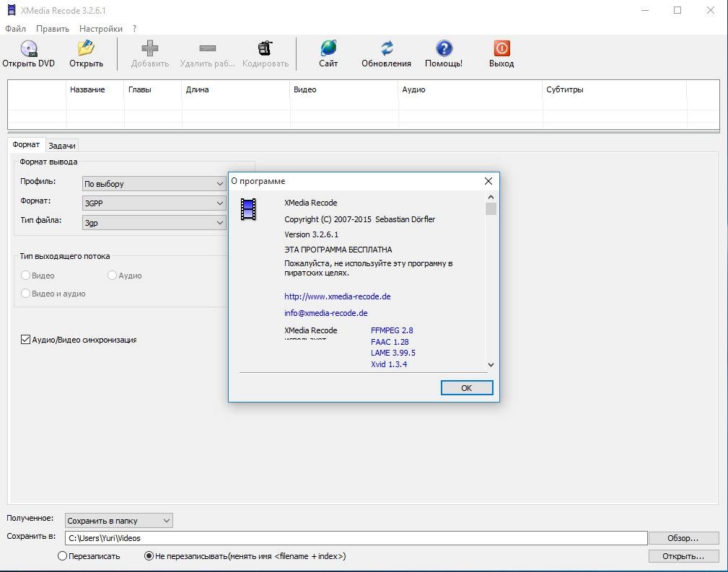
Task: Select Не перезаписывать radio option
Action: pyautogui.click(x=149, y=555)
